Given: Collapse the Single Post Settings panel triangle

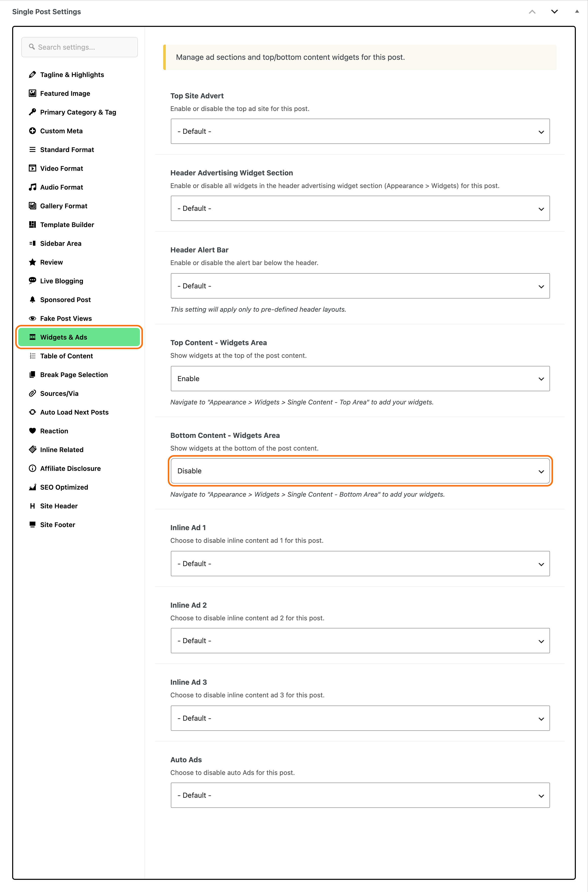Looking at the screenshot, I should click(577, 12).
